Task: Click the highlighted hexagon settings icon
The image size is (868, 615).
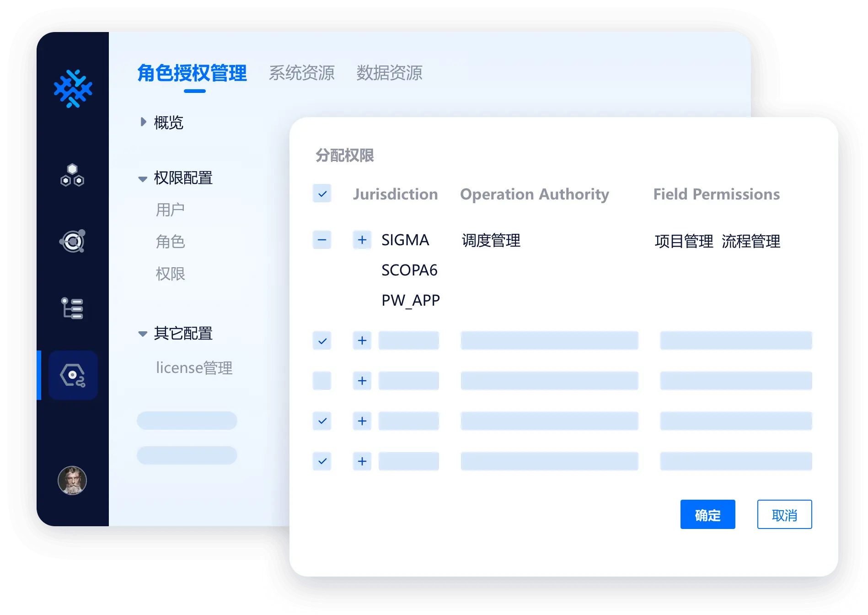Action: [73, 375]
